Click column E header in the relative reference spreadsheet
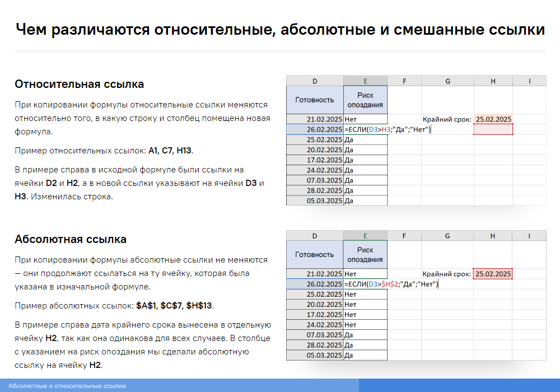 pos(365,81)
